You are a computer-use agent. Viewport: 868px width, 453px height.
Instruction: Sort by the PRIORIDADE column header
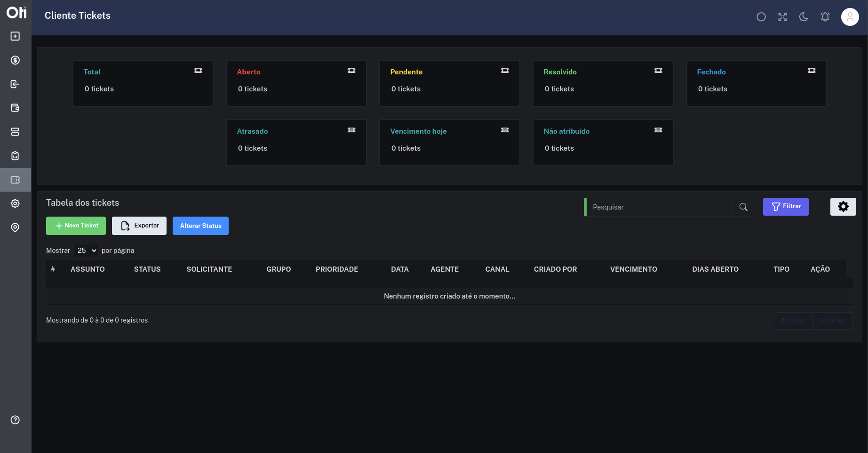point(337,269)
